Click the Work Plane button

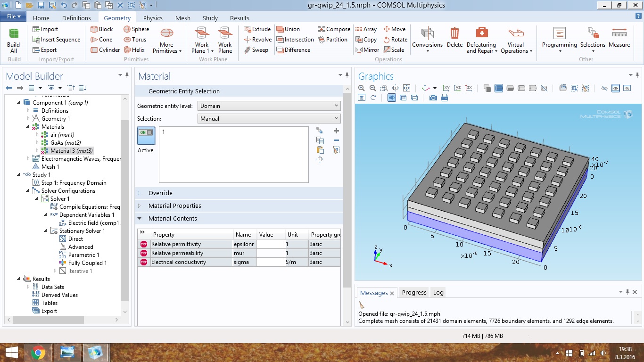coord(225,41)
